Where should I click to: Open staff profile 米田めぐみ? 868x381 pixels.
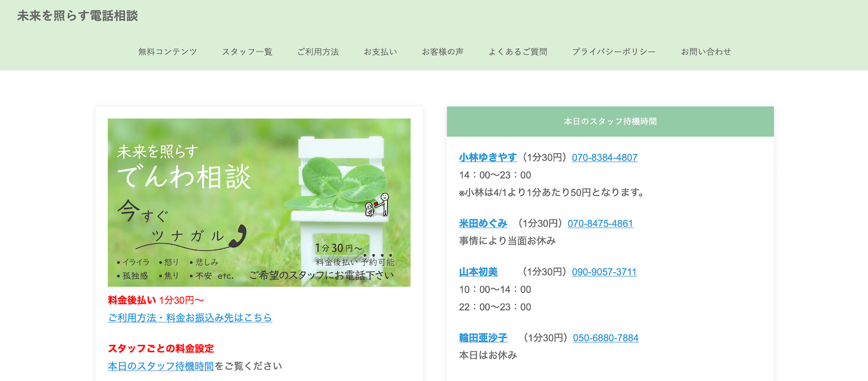click(483, 224)
